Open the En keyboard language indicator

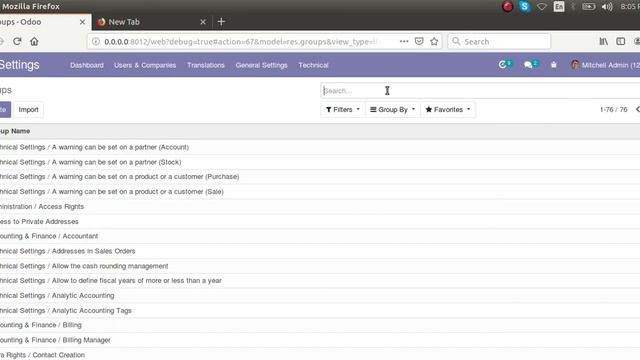[559, 7]
